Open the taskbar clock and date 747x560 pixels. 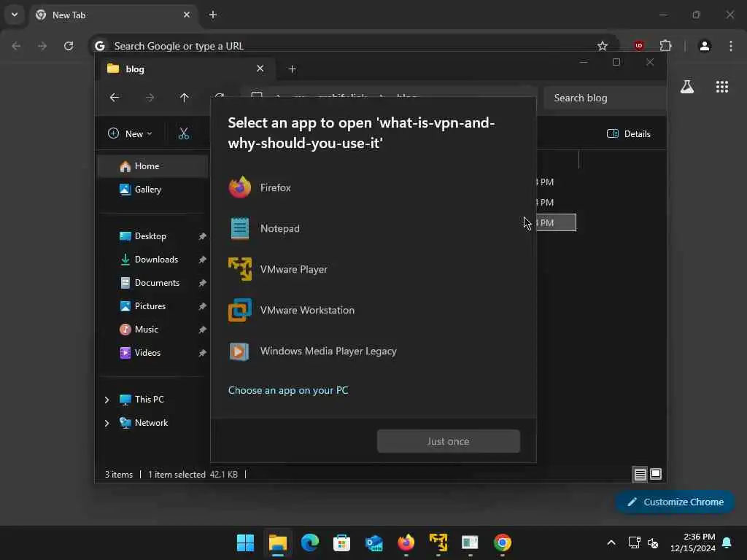coord(692,542)
